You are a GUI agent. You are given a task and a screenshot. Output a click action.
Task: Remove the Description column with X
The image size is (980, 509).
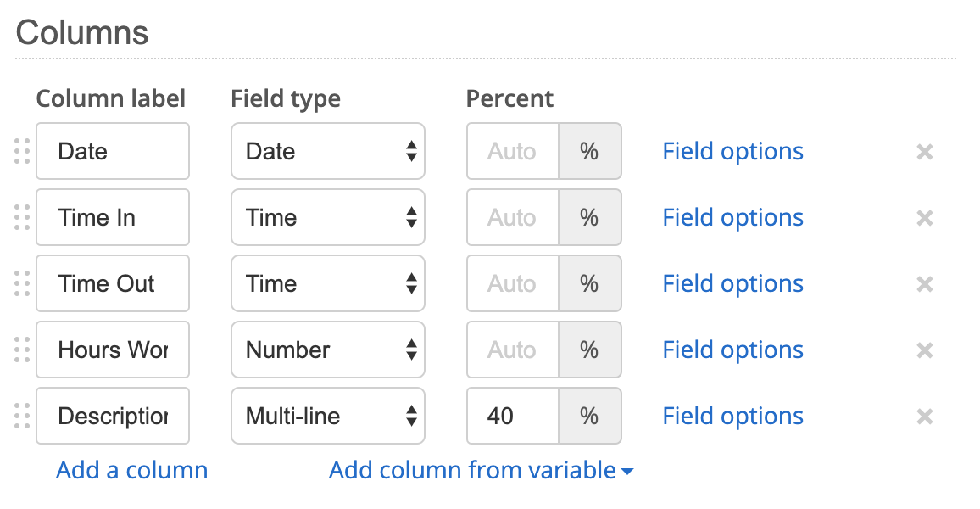coord(925,417)
